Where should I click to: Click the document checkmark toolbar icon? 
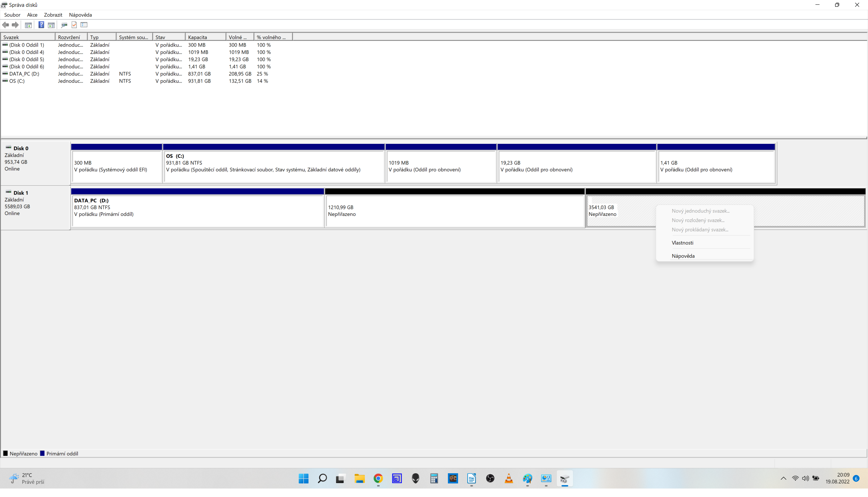[74, 25]
